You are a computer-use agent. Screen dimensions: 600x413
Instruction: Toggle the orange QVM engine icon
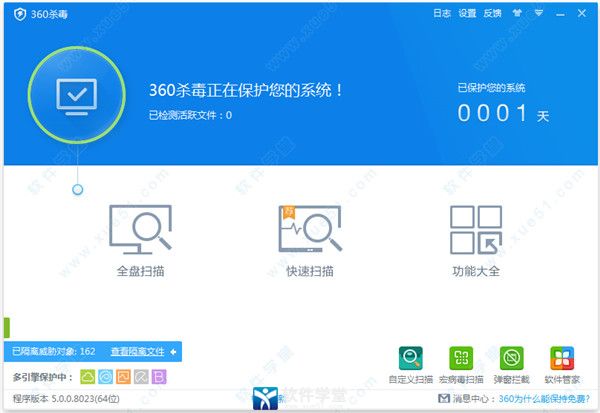(123, 377)
